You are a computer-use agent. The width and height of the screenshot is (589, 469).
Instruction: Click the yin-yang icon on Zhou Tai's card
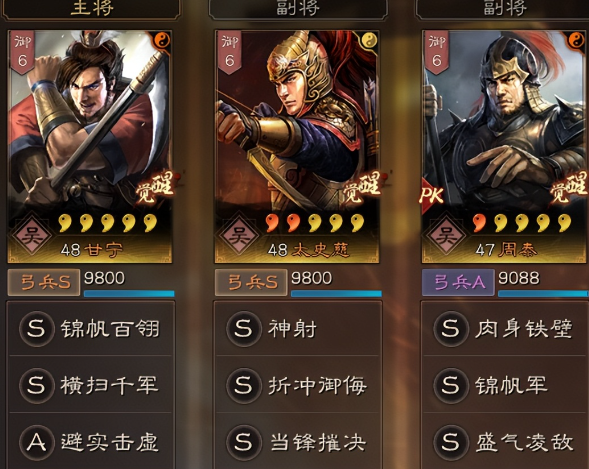pos(577,40)
